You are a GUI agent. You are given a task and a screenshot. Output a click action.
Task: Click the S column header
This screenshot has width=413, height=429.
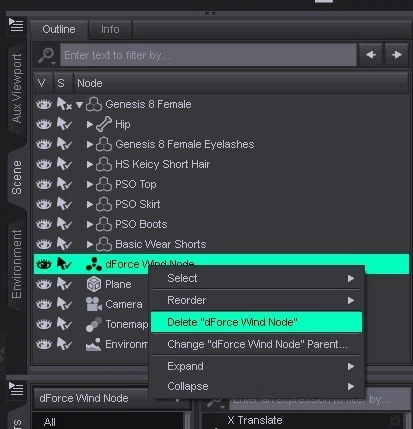point(63,83)
